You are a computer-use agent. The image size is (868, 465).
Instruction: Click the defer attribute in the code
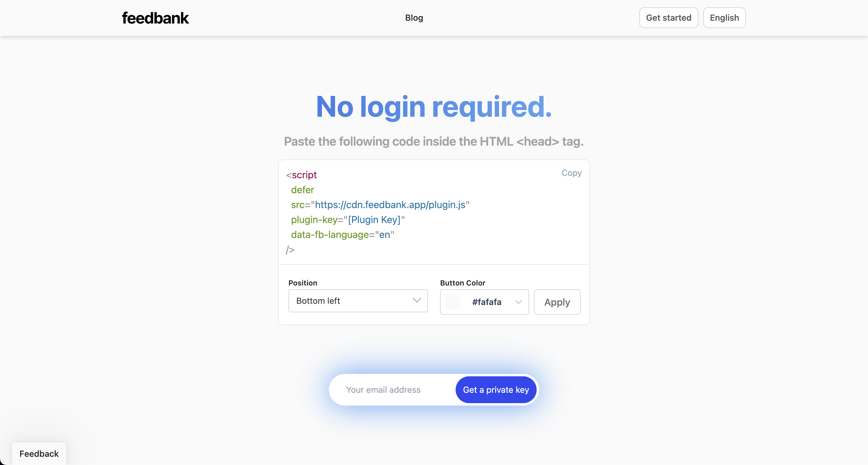pyautogui.click(x=302, y=190)
